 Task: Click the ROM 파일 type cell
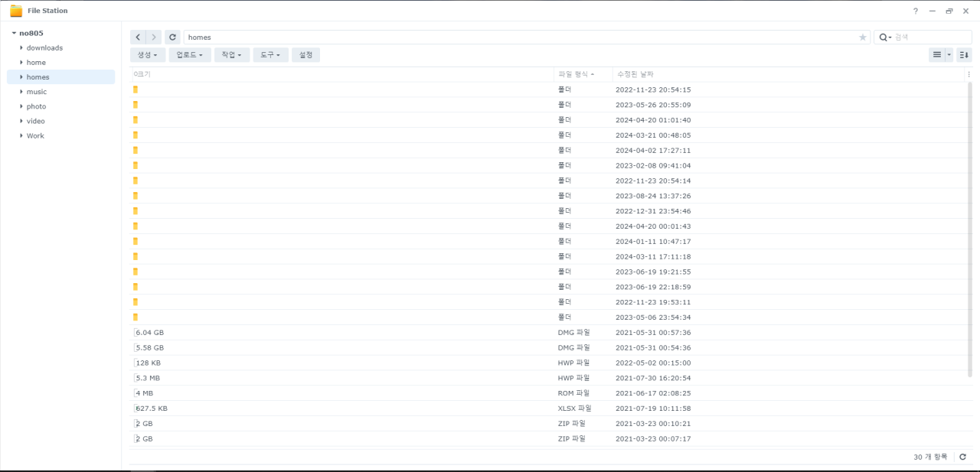click(x=573, y=393)
